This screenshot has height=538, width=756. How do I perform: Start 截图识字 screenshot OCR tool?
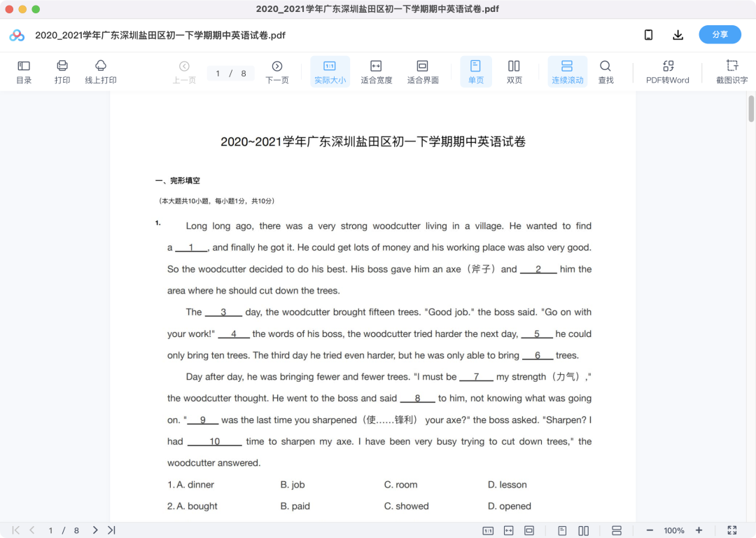click(732, 72)
